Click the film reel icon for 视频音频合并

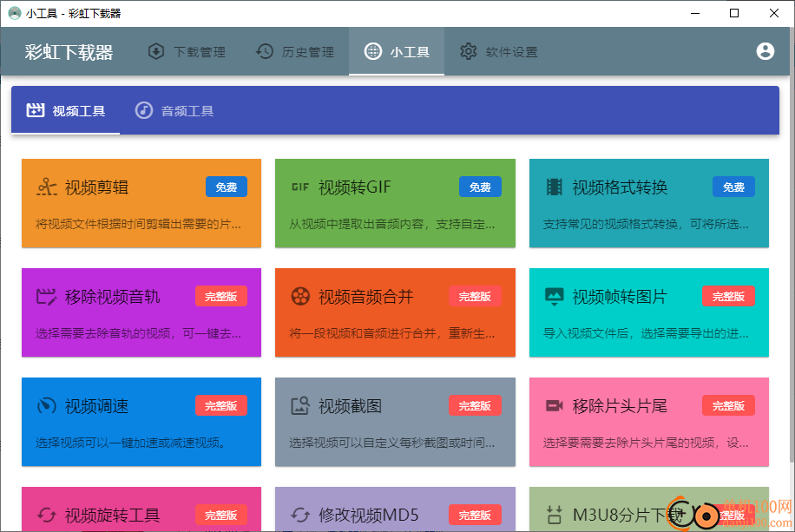[300, 296]
